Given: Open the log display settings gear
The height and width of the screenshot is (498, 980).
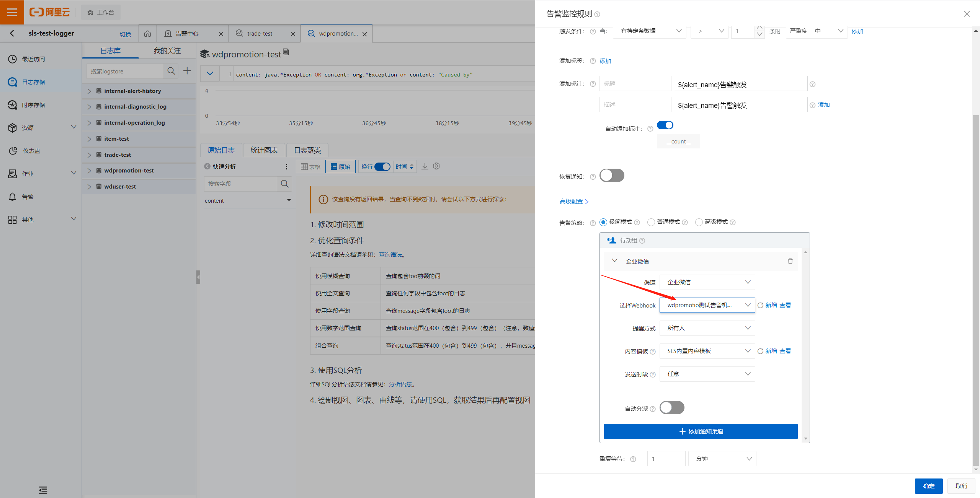Looking at the screenshot, I should tap(436, 166).
